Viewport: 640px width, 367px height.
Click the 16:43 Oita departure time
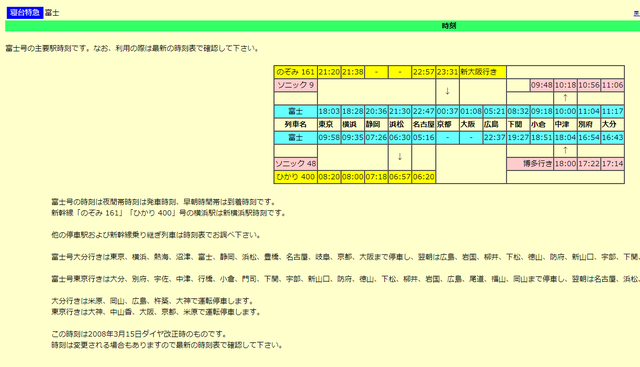[613, 138]
